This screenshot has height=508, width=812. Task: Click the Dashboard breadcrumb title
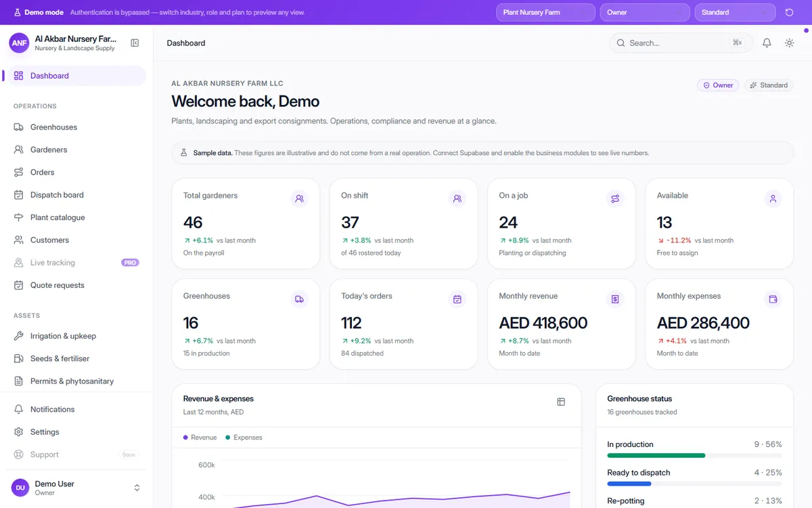click(186, 43)
